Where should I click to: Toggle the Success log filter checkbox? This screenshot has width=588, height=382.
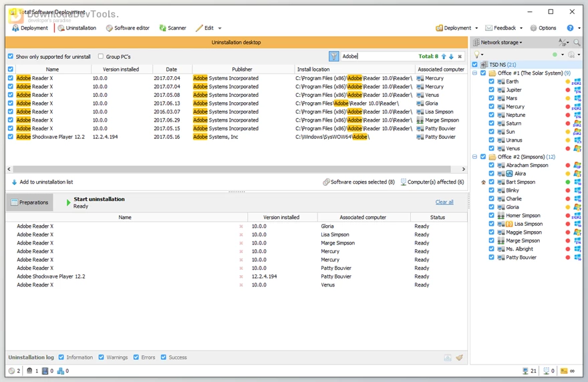pos(164,357)
